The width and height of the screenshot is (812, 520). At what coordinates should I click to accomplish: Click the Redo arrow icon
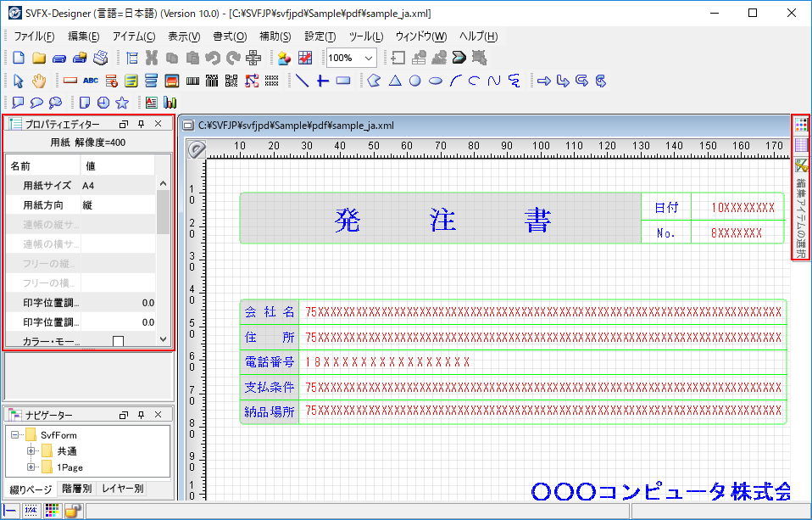[x=233, y=58]
